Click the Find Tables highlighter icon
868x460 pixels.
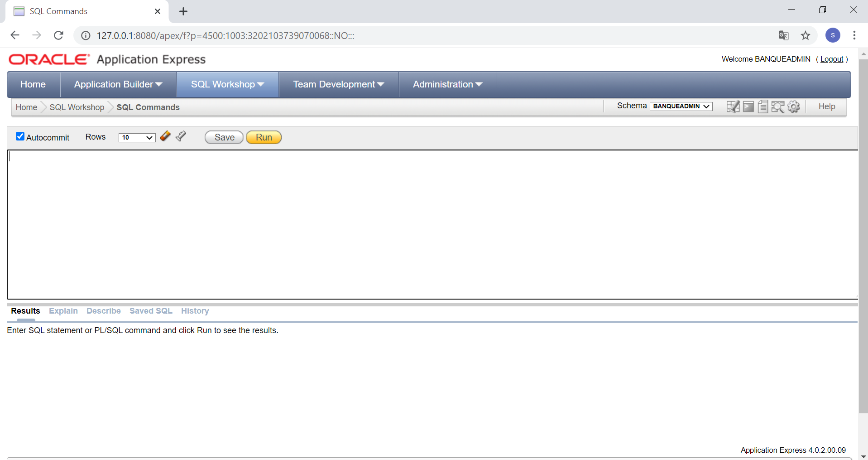[x=181, y=136]
